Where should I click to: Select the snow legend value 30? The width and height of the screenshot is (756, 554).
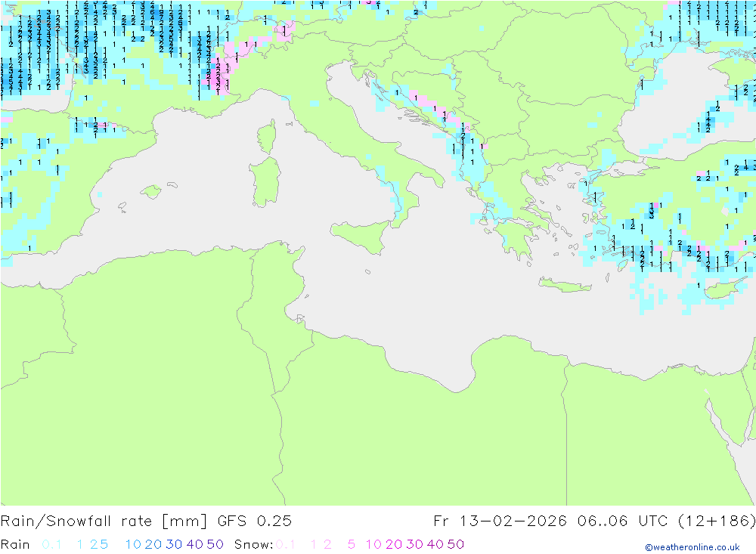414,544
